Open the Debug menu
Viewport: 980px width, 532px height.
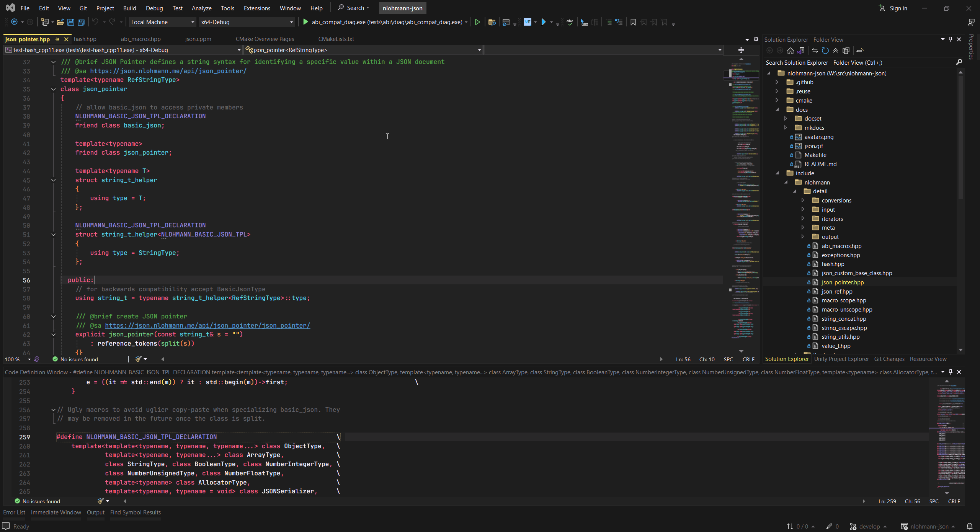pos(154,8)
